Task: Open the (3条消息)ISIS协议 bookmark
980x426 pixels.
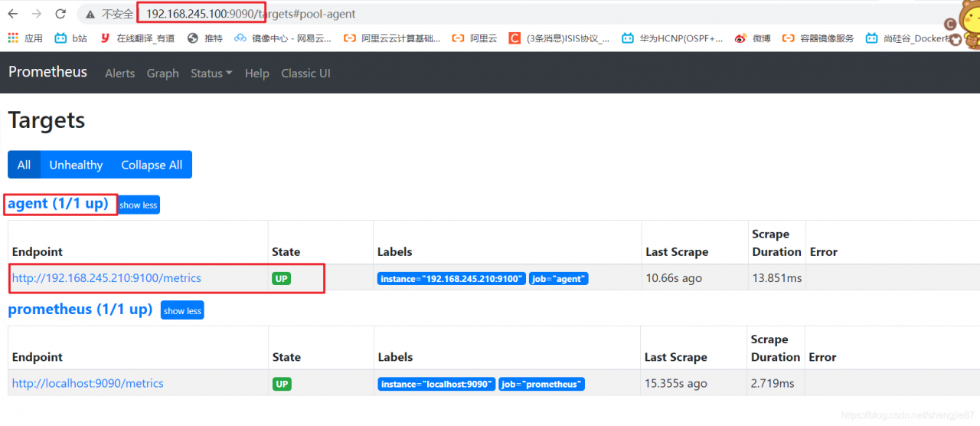Action: (x=559, y=38)
